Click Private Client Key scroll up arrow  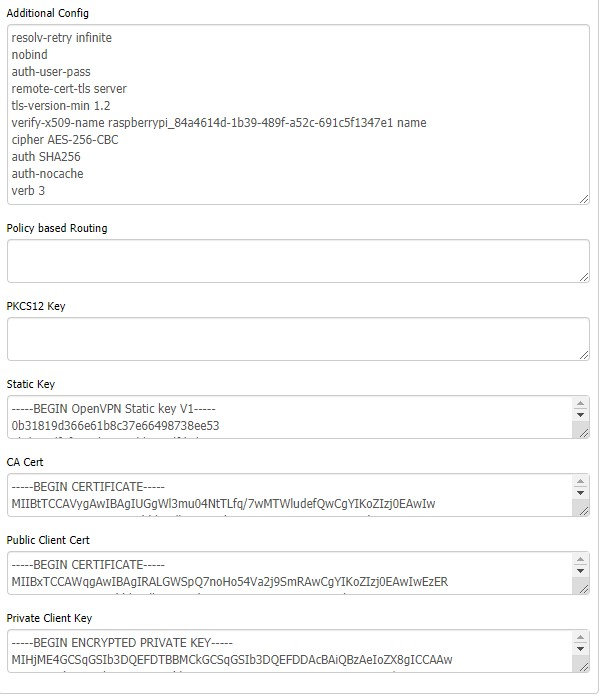coord(581,638)
